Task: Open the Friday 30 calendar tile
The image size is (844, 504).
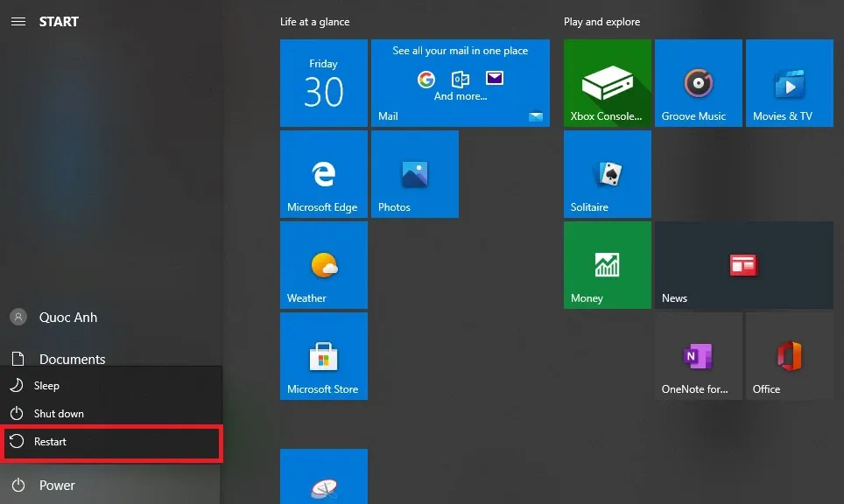Action: click(323, 83)
